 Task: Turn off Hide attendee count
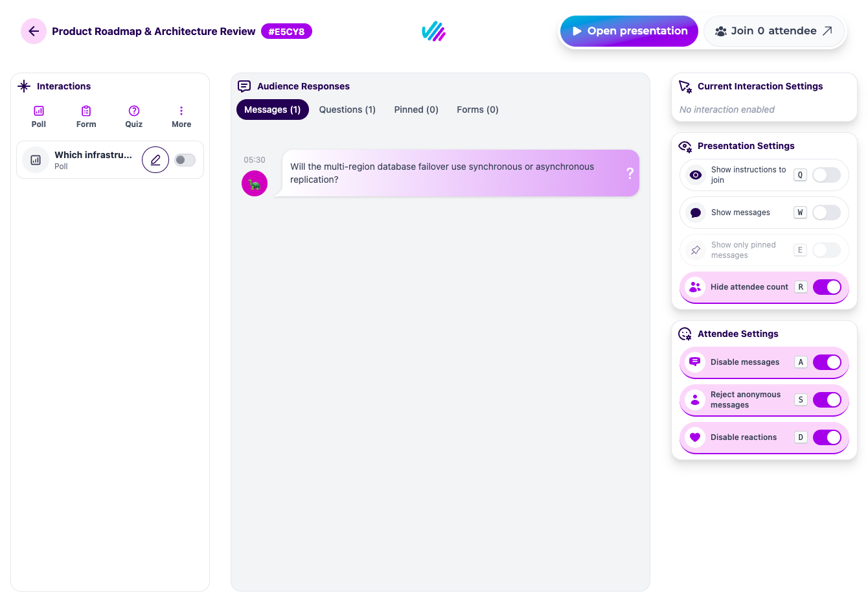click(x=827, y=287)
